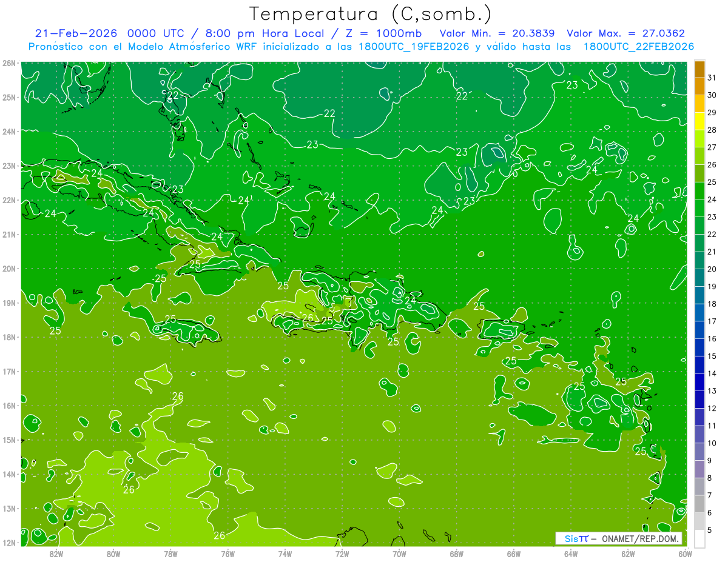728x562 pixels.
Task: Click the 64W longitude axis label
Action: (x=571, y=554)
